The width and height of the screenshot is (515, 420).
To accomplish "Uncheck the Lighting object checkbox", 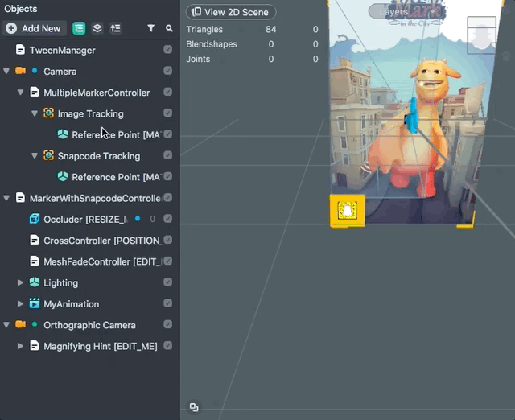I will pos(167,282).
